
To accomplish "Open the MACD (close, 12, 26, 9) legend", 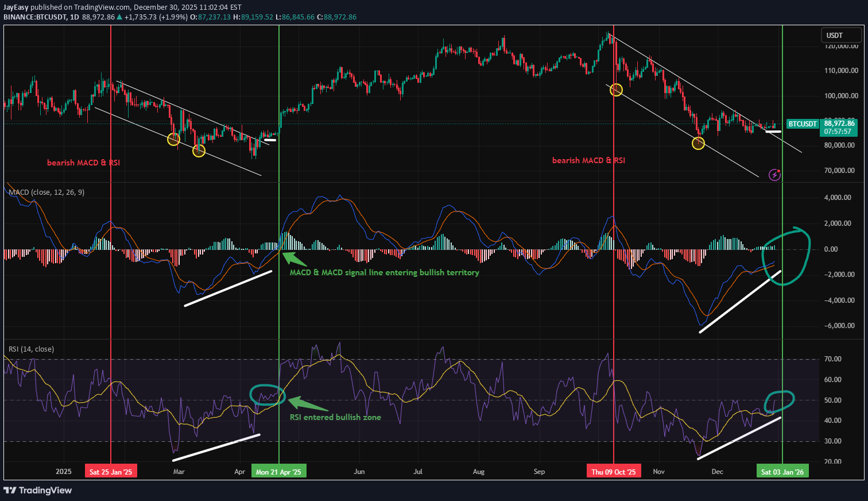I will (46, 192).
